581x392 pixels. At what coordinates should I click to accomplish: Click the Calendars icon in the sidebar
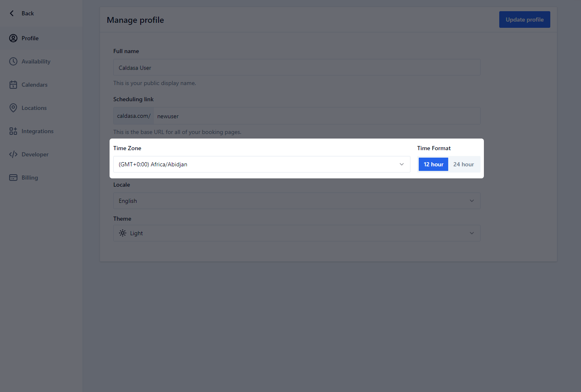13,84
